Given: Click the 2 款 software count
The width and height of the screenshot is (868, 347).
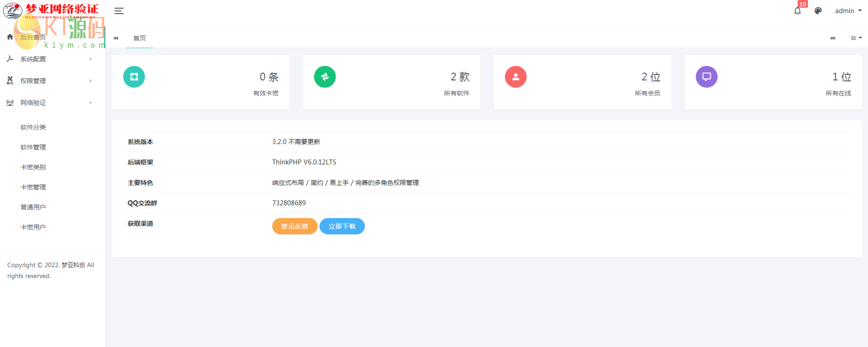Looking at the screenshot, I should [460, 77].
